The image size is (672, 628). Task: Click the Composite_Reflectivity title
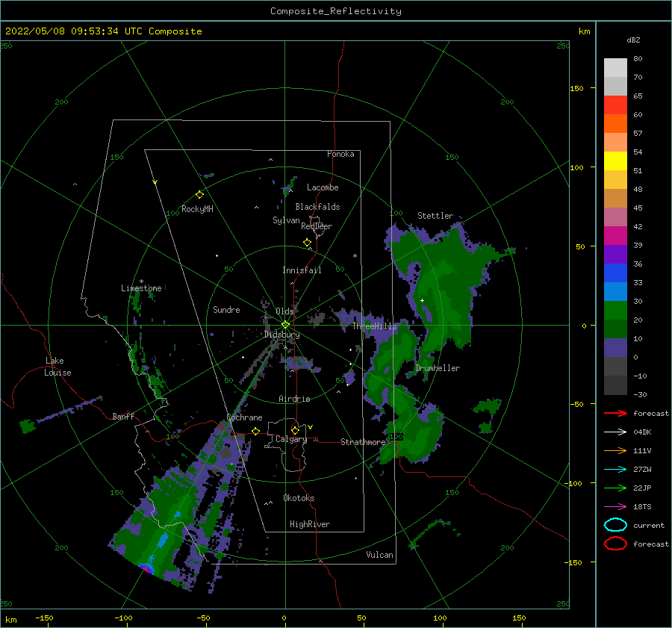[335, 11]
